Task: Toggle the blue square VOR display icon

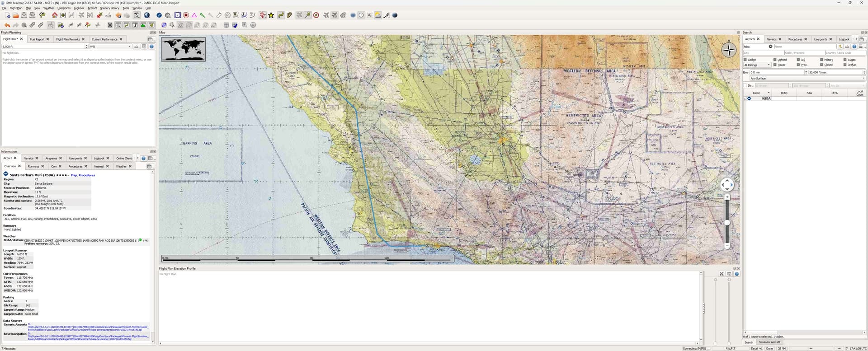Action: pos(177,15)
